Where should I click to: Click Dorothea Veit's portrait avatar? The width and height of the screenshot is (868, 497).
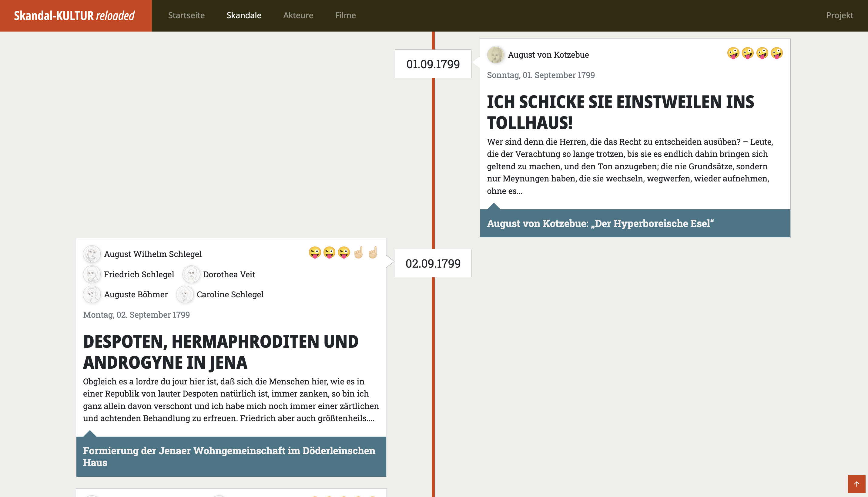coord(191,274)
